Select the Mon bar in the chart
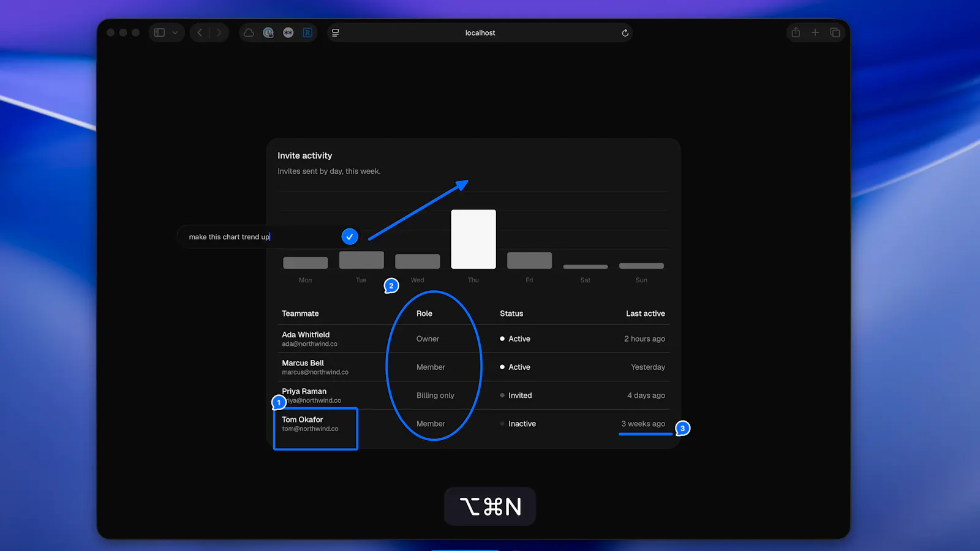The image size is (980, 551). pyautogui.click(x=306, y=263)
